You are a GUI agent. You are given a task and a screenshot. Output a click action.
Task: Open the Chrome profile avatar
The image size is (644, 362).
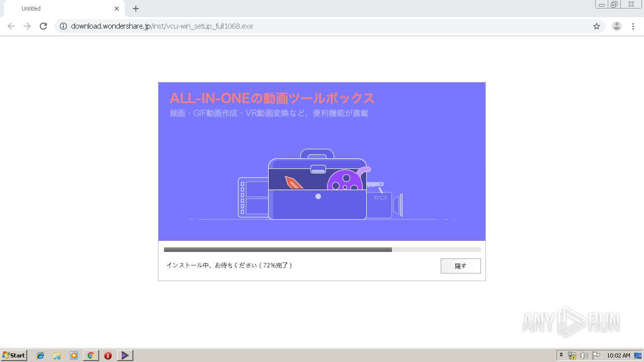617,26
